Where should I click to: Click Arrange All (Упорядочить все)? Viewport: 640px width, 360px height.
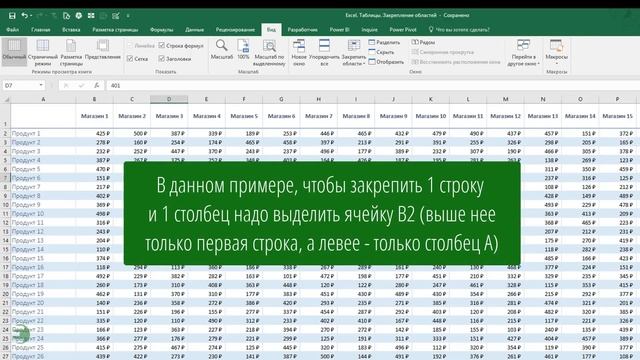coord(324,52)
